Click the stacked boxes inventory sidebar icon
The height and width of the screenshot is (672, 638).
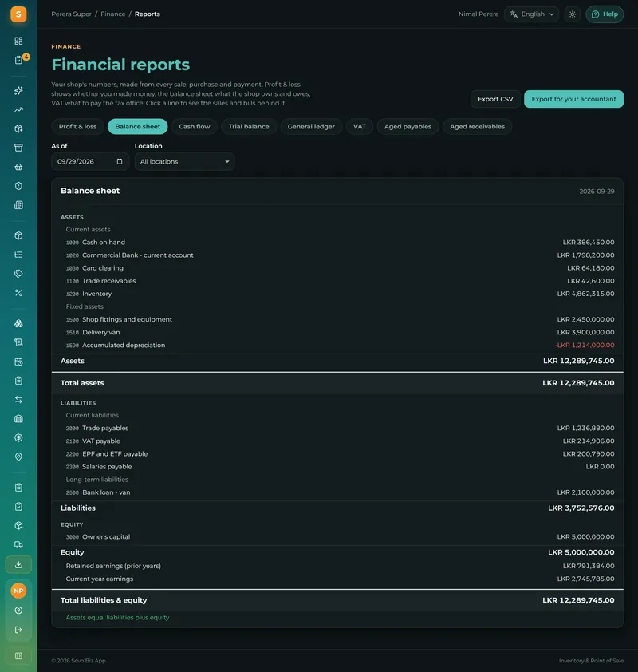pyautogui.click(x=18, y=323)
